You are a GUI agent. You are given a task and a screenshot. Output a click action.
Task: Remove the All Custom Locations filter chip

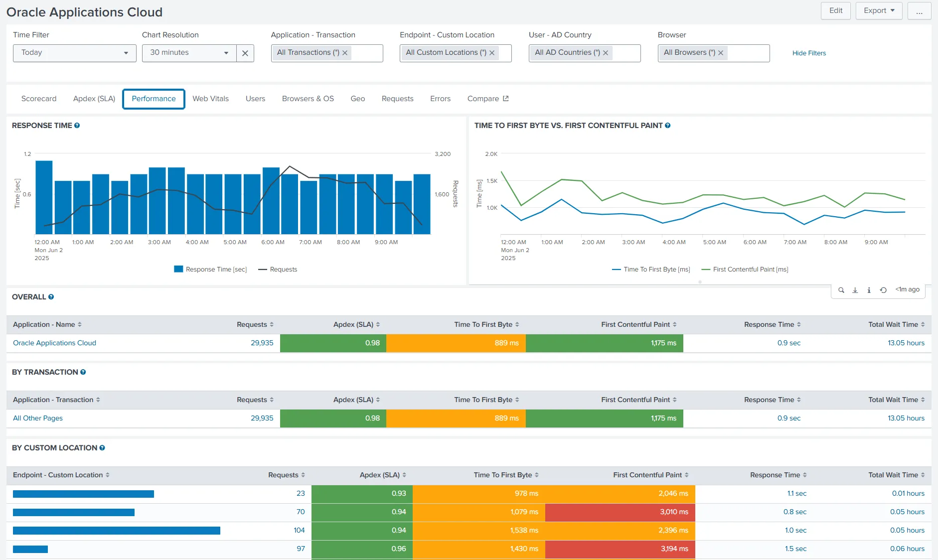(492, 53)
